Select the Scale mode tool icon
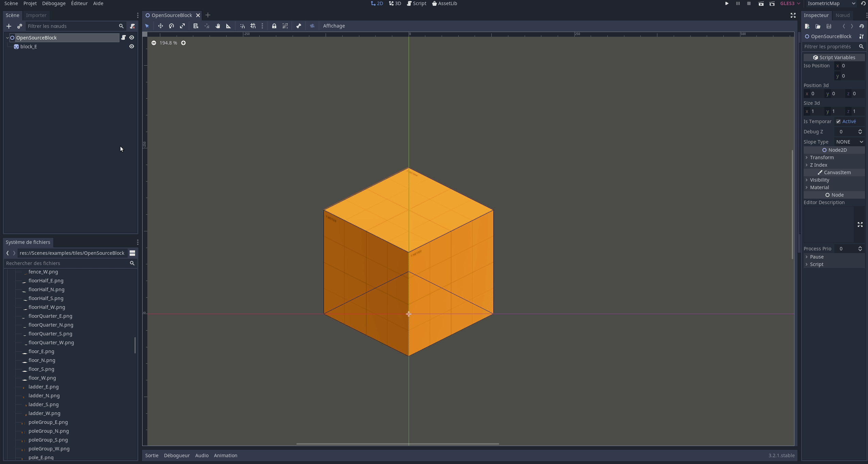868x464 pixels. coord(182,26)
